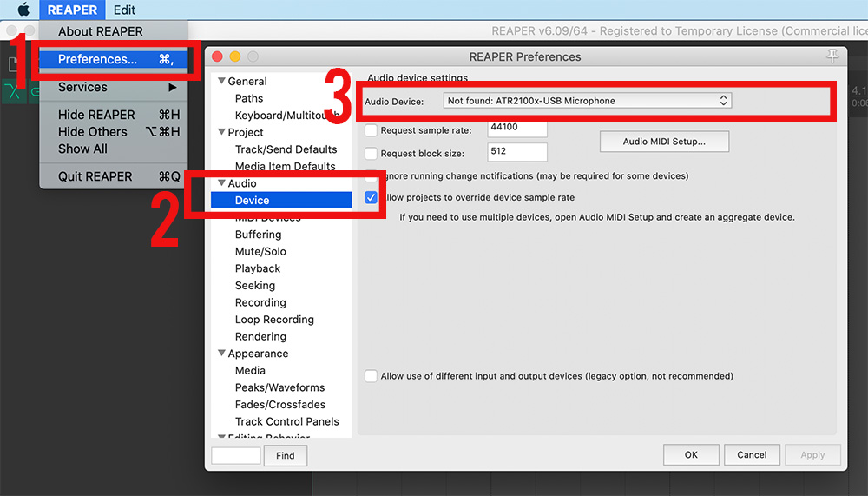Open the Audio Device dropdown
868x496 pixels.
(x=588, y=100)
